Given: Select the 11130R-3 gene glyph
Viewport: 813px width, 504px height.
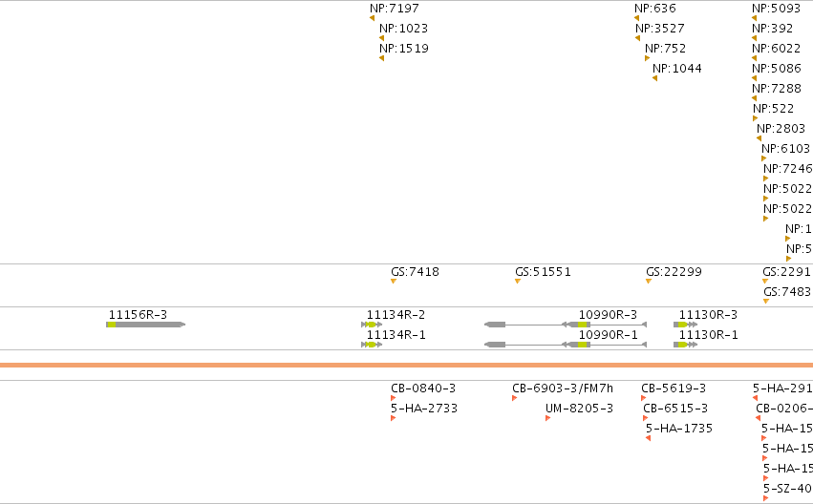Looking at the screenshot, I should (685, 325).
